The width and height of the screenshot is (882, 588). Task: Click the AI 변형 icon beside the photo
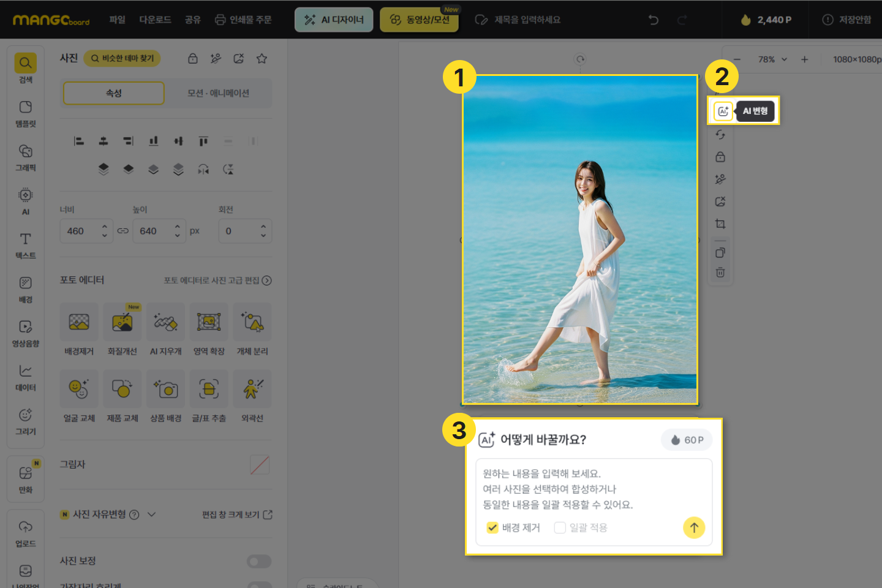coord(723,111)
